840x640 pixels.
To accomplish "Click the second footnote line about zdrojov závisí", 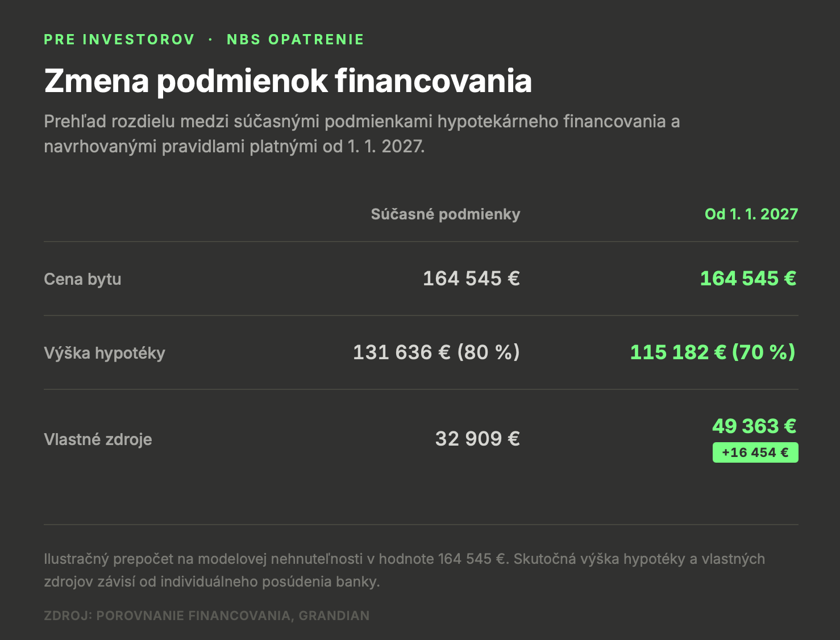I will (212, 582).
